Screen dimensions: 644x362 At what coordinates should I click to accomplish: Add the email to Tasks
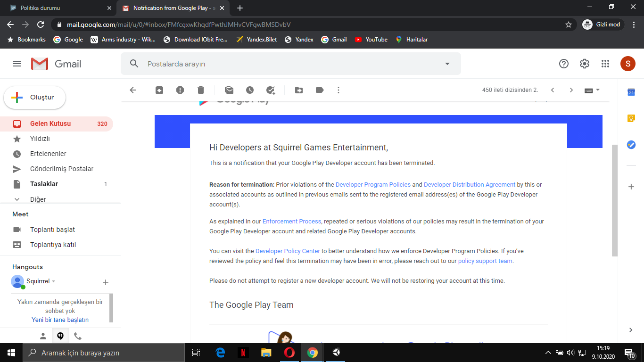click(271, 90)
